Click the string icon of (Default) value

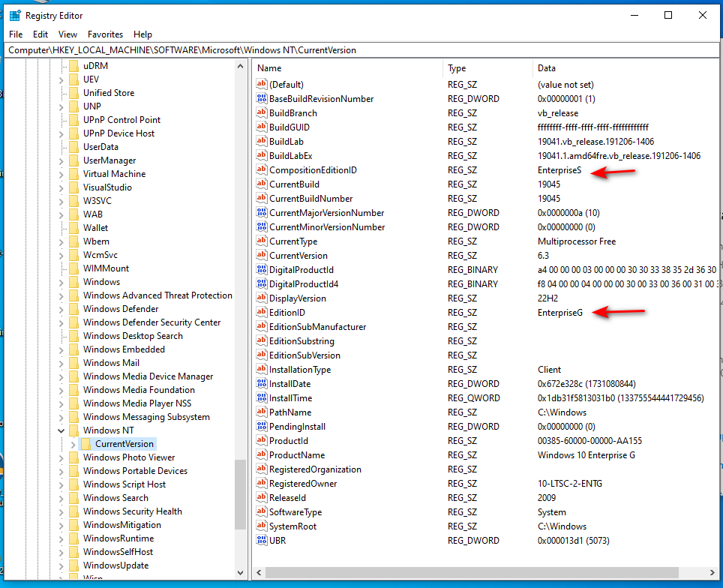(x=262, y=85)
